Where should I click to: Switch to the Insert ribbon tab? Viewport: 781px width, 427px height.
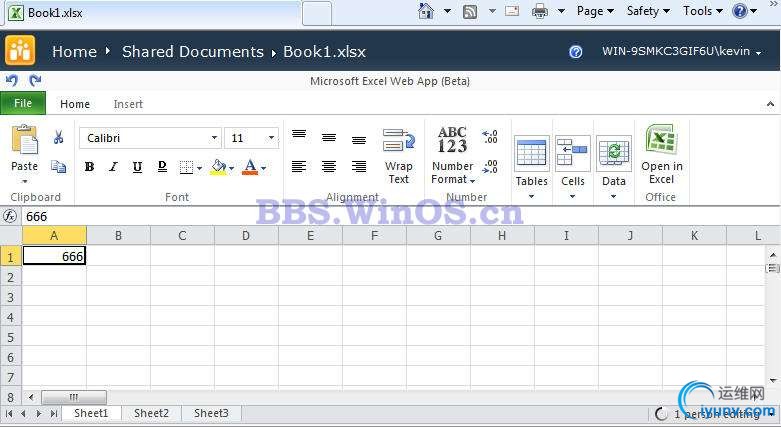click(x=128, y=104)
